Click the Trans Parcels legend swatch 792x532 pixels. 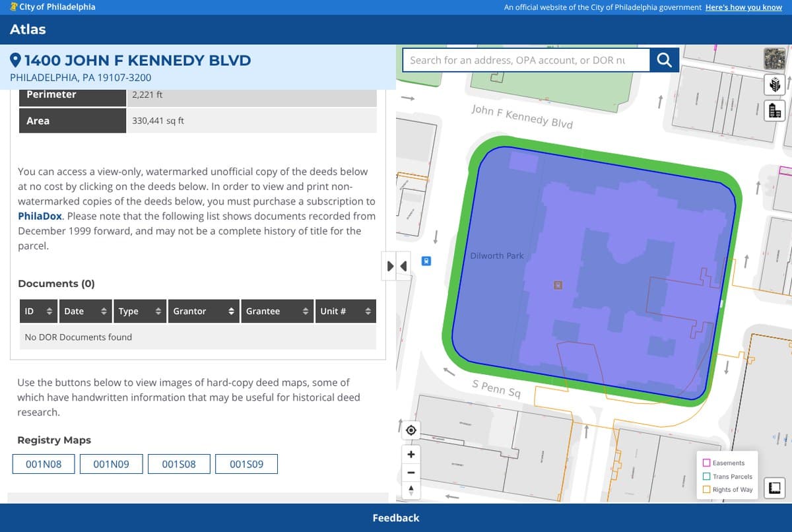click(x=706, y=477)
